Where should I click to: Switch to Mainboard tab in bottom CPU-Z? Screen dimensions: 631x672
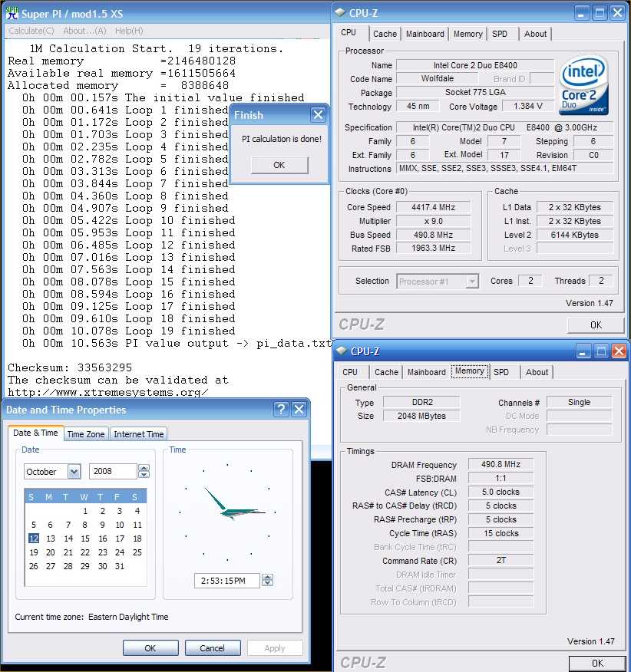click(427, 372)
